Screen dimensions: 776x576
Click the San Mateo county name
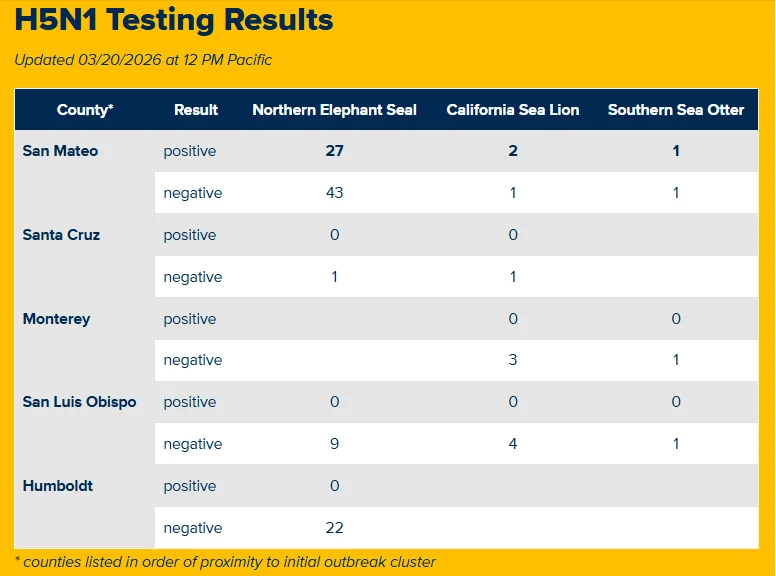point(60,151)
